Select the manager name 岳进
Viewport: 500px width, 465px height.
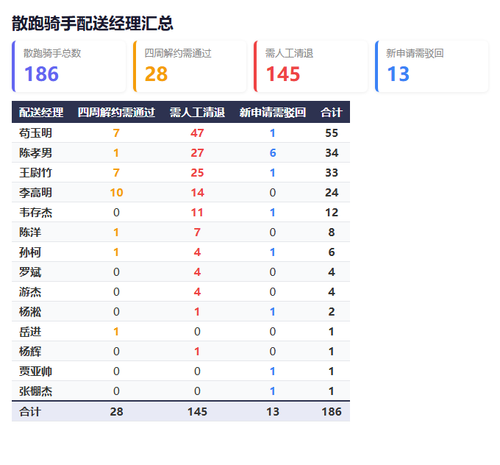30,332
